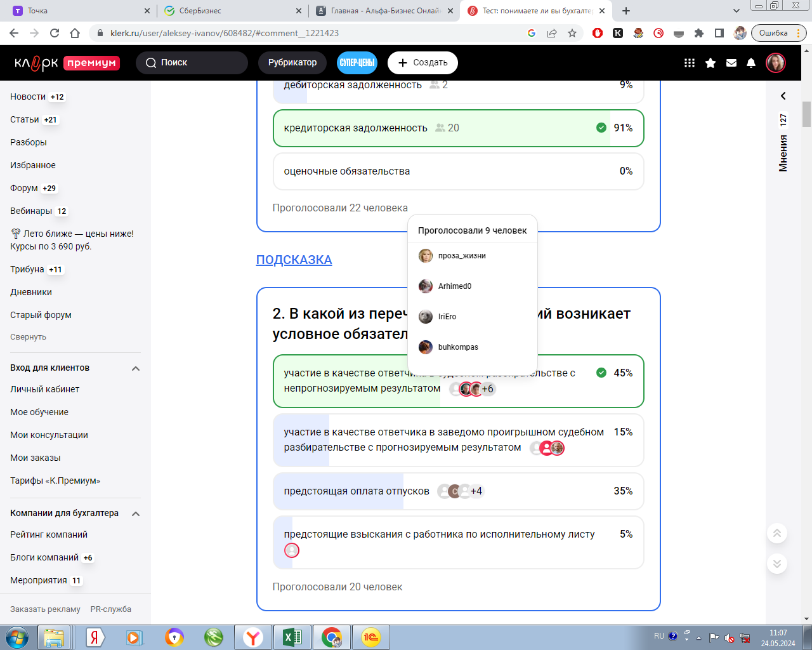Expand the 'Мнения' side panel arrow
812x650 pixels.
coord(783,96)
